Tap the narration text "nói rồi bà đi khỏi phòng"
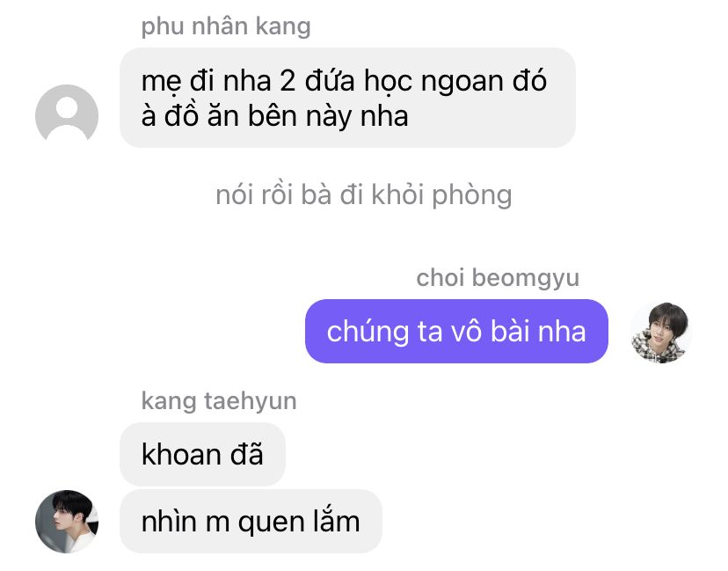Screen dimensions: 728x571 coord(363,194)
